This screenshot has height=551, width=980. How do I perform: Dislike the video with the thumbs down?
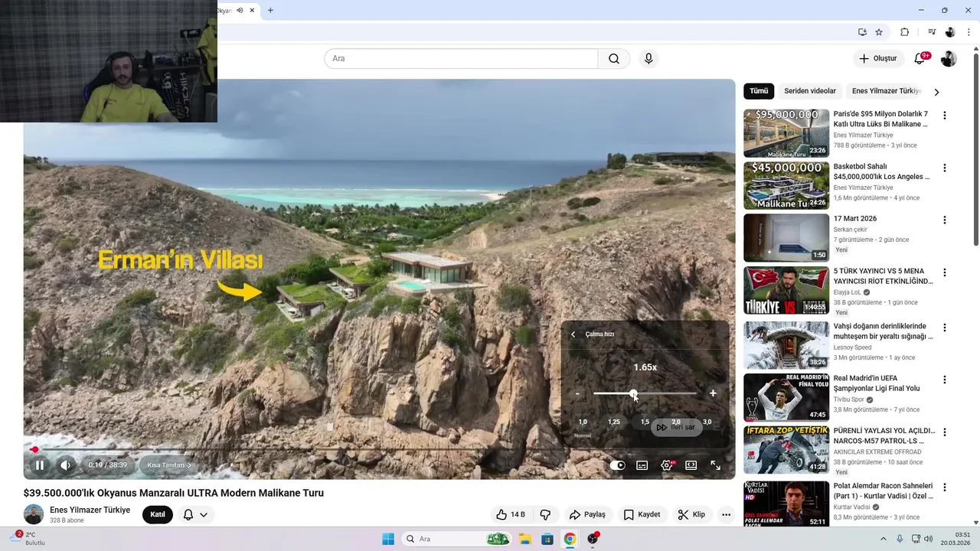pyautogui.click(x=545, y=514)
